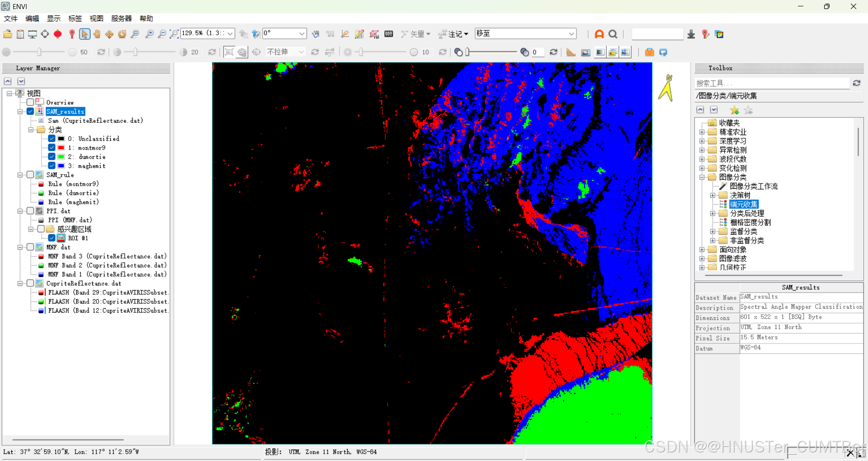Add to favorites star icon in Toolbox
Viewport: 868px width, 461px height.
[734, 110]
